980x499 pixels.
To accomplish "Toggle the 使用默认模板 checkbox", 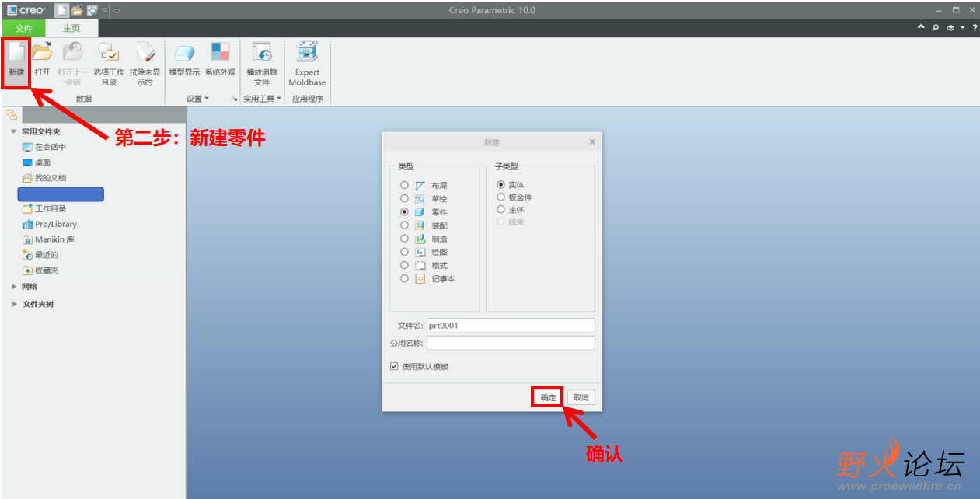I will click(394, 366).
